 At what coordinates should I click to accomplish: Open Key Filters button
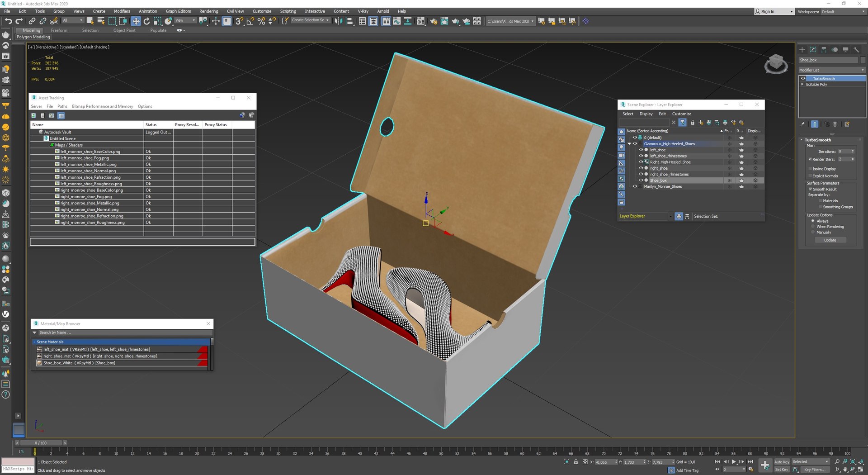[x=816, y=470]
